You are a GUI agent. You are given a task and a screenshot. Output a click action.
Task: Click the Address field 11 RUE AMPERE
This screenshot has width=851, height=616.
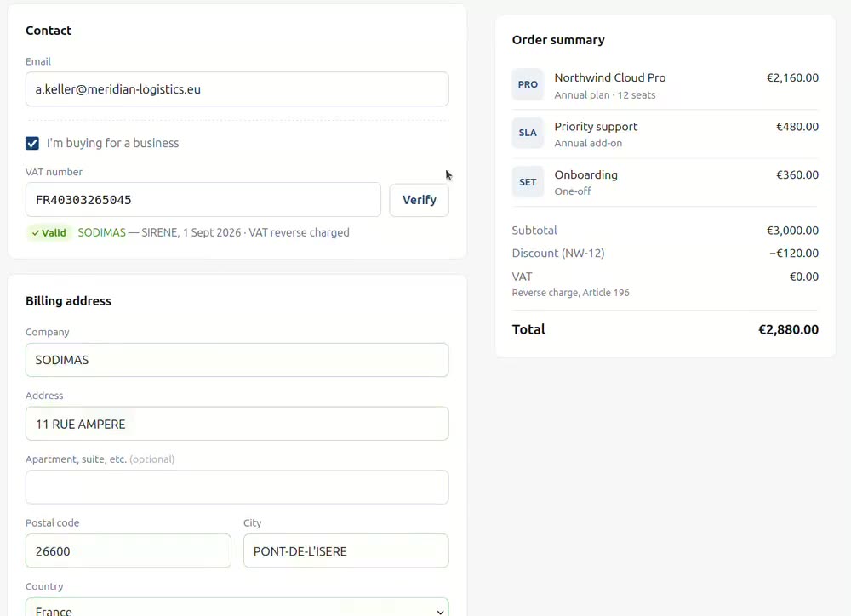pyautogui.click(x=237, y=424)
